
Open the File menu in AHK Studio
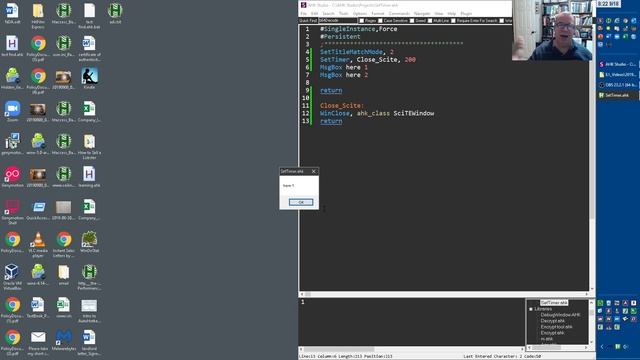click(304, 13)
